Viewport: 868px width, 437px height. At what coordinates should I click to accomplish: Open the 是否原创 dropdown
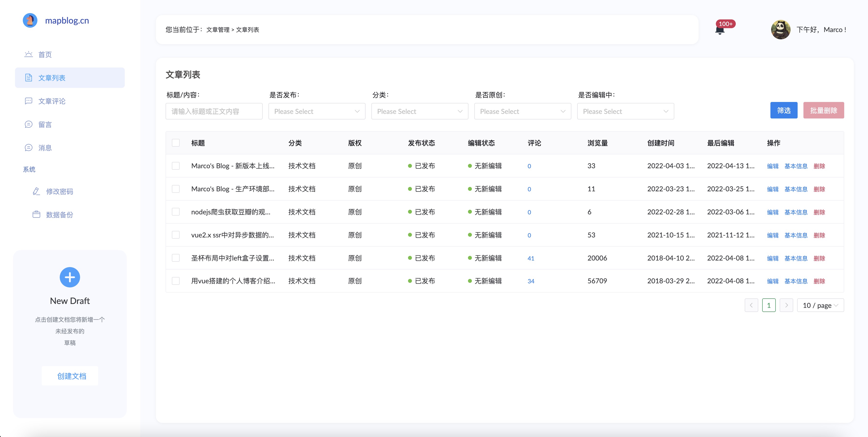523,111
